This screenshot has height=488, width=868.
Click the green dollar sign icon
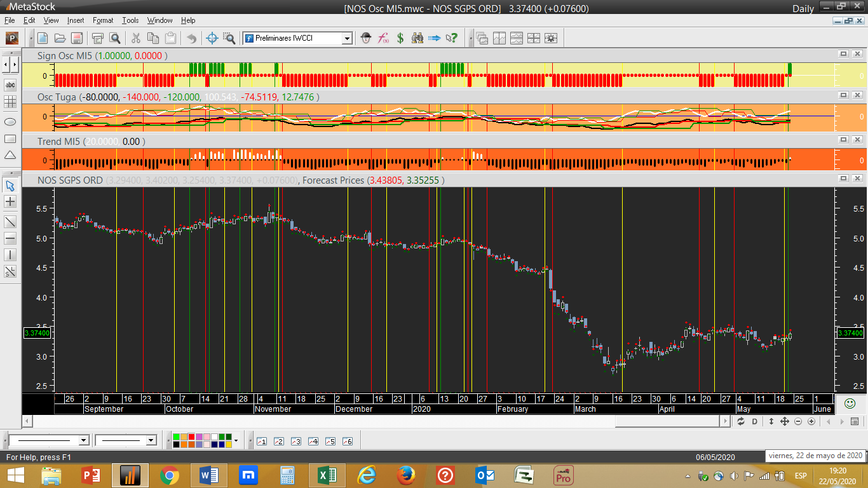pyautogui.click(x=400, y=38)
